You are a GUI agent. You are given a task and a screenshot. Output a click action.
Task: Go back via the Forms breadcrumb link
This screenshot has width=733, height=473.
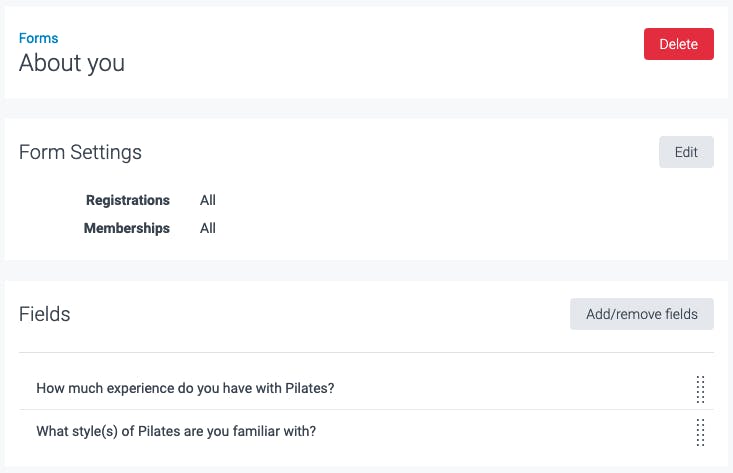[x=39, y=38]
